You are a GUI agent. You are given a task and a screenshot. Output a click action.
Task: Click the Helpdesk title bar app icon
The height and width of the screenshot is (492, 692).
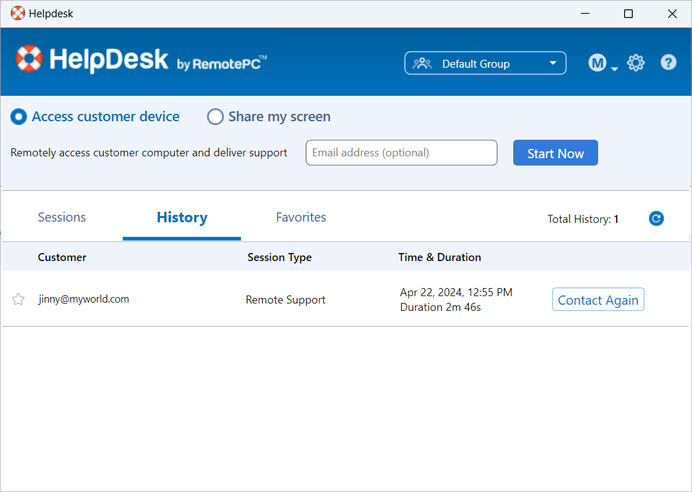point(17,13)
